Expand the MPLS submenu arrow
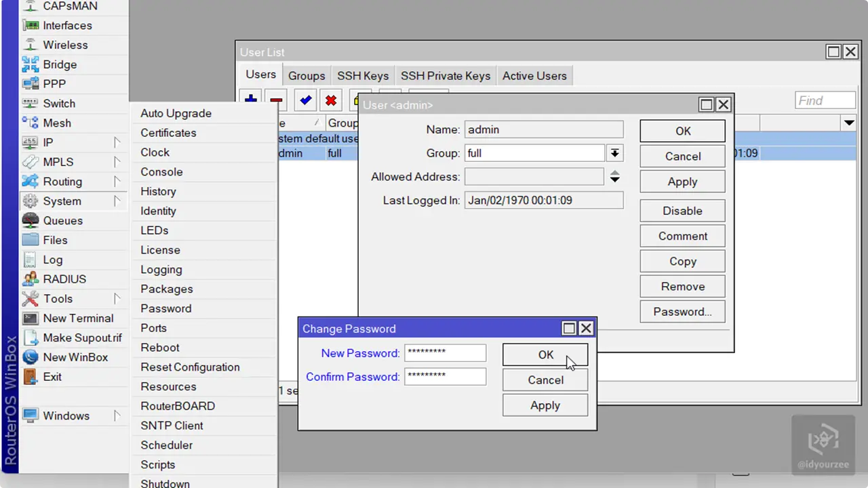The image size is (868, 488). (117, 162)
